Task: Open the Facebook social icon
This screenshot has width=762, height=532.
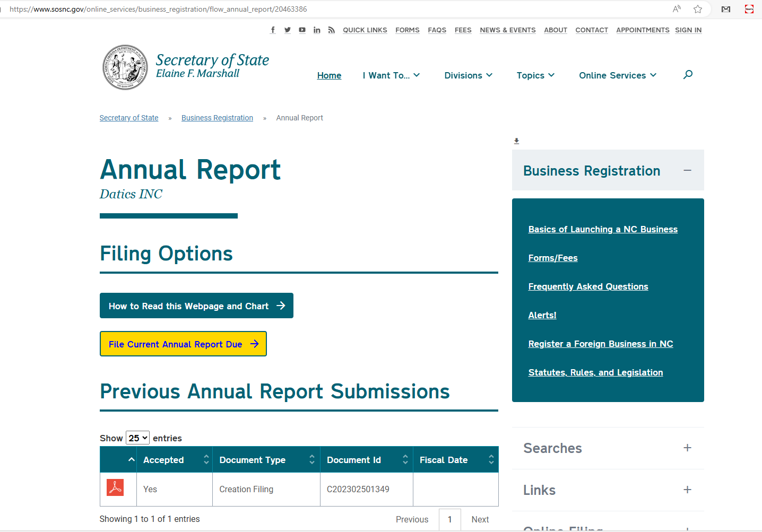Action: coord(273,30)
